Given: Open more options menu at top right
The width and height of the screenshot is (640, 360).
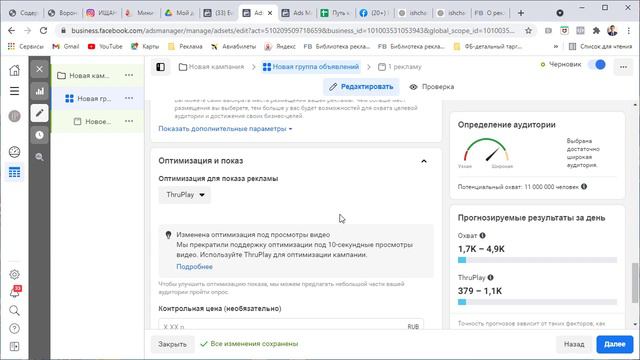Looking at the screenshot, I should pos(623,67).
